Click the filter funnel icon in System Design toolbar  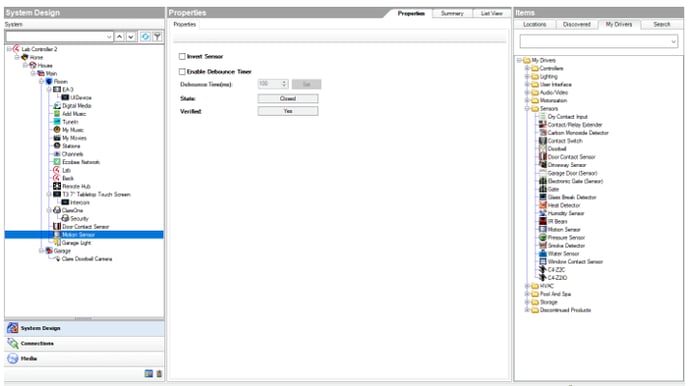click(x=157, y=37)
